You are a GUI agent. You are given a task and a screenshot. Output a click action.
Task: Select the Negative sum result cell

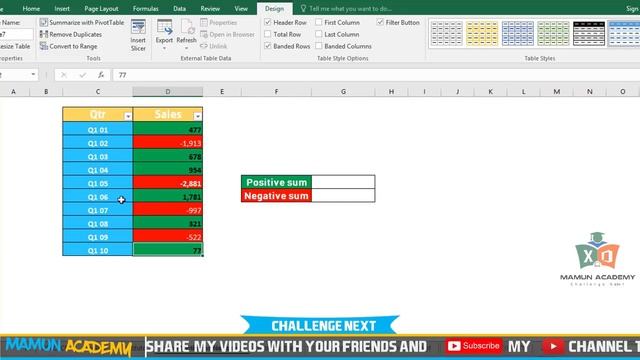343,196
